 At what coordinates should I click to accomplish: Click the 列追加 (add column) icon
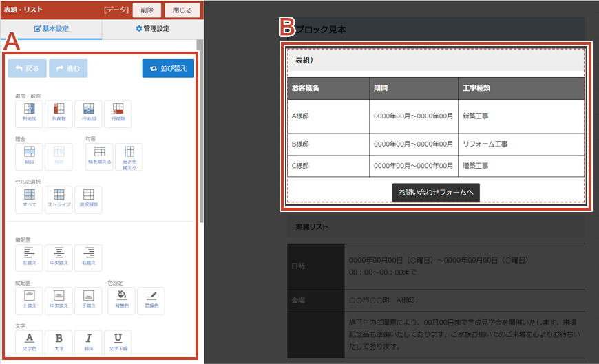coord(29,112)
